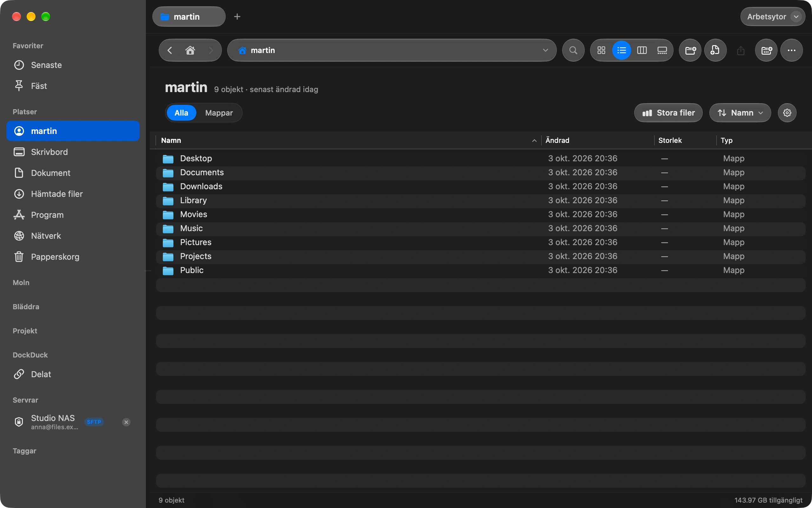This screenshot has width=812, height=508.
Task: Open Nätverk in the sidebar
Action: click(73, 236)
